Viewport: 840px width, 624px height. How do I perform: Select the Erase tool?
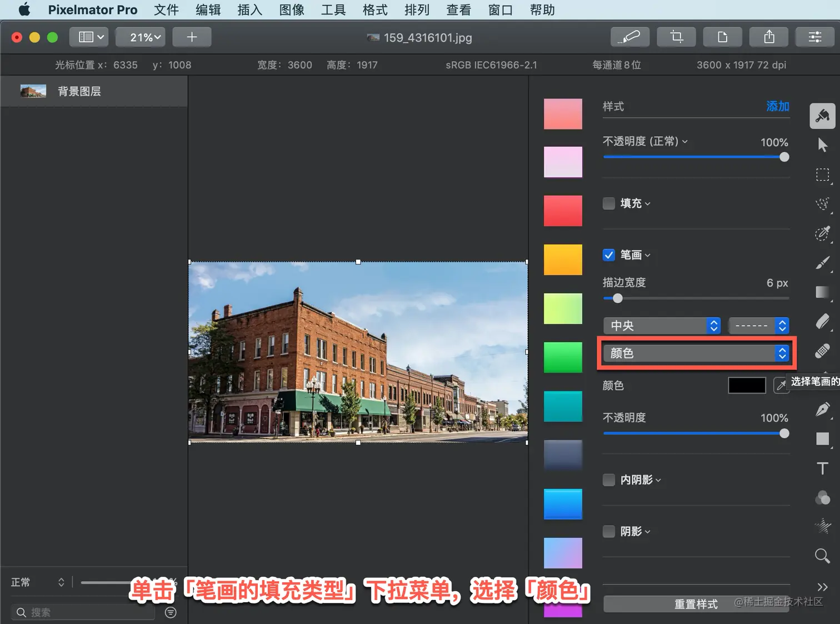click(822, 322)
